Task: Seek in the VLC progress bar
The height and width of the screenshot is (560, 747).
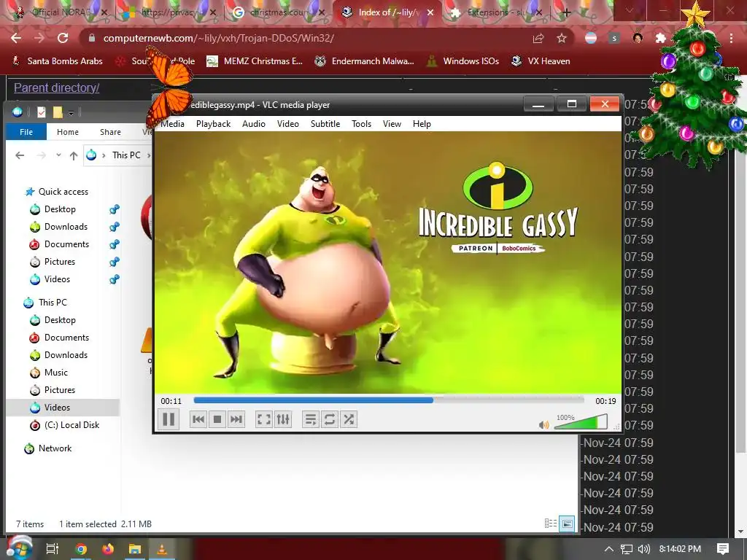Action: pyautogui.click(x=389, y=400)
